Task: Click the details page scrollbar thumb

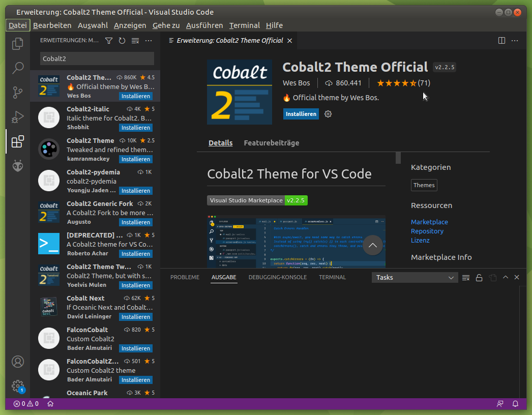Action: click(x=398, y=158)
